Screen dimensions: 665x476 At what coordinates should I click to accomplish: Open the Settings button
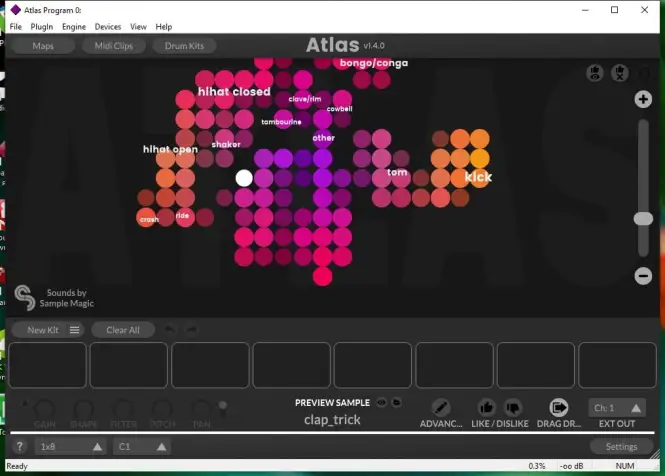(621, 446)
